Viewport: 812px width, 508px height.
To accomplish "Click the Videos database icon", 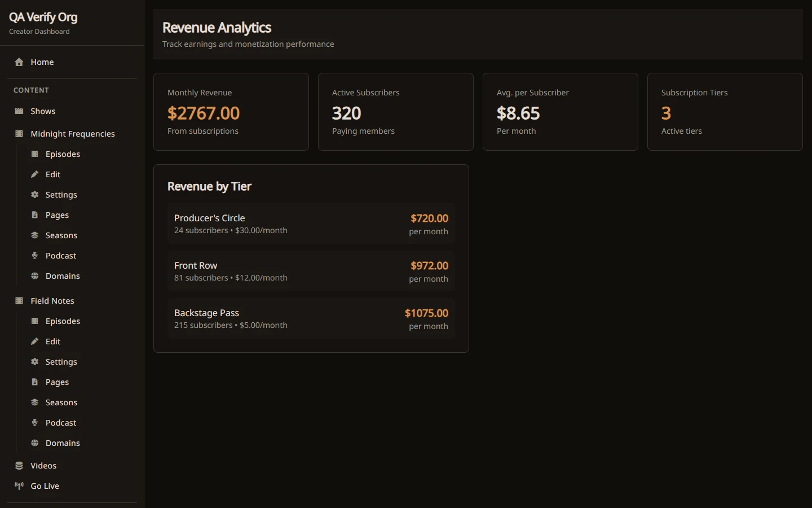I will click(19, 466).
